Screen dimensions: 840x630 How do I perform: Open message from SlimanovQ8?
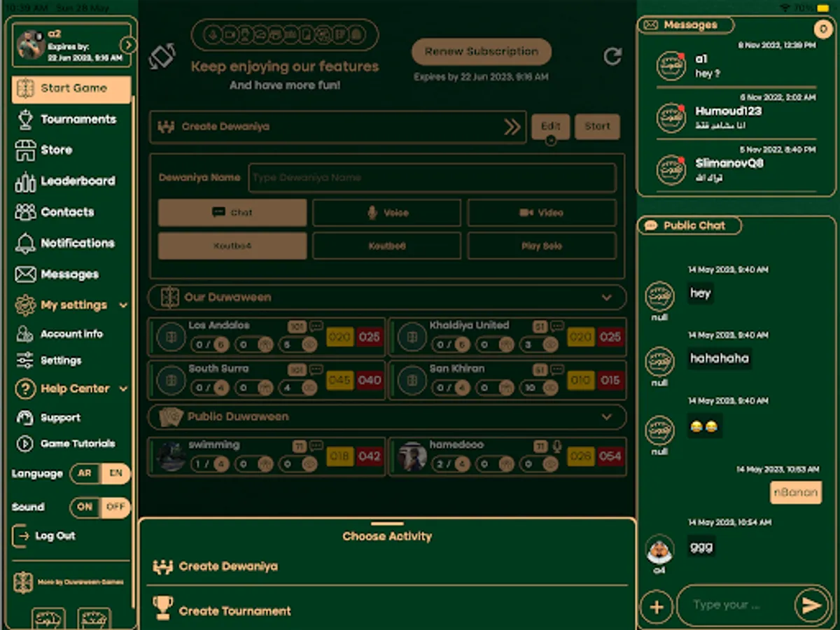coord(736,169)
